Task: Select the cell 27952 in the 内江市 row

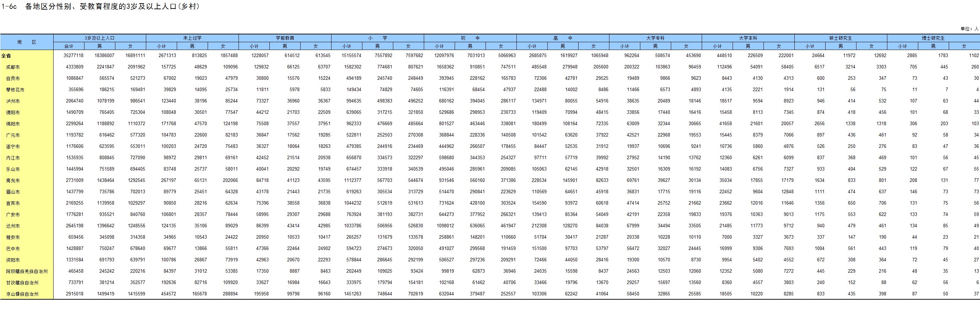Action: point(633,158)
